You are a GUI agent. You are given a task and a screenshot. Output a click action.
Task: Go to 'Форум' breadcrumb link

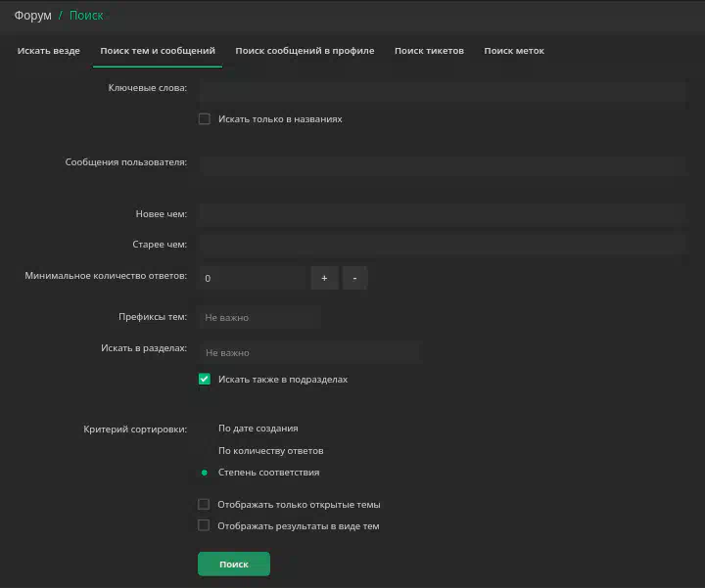(33, 16)
